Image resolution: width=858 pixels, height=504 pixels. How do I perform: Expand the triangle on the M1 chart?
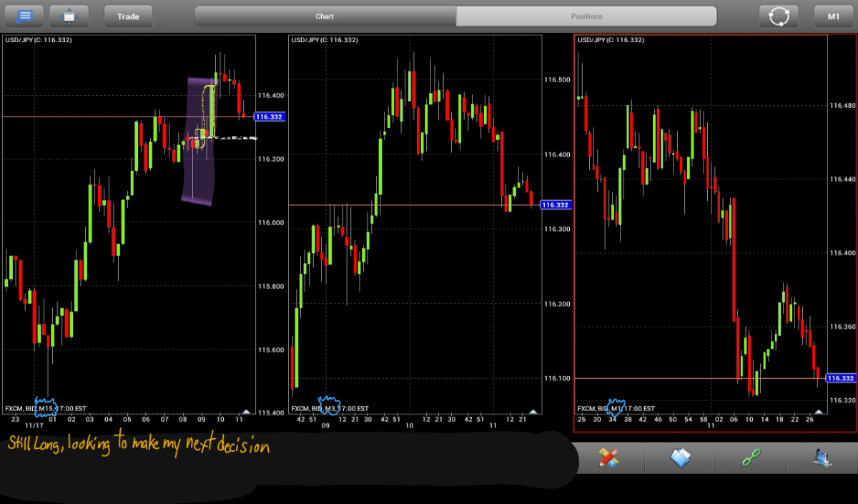[818, 411]
